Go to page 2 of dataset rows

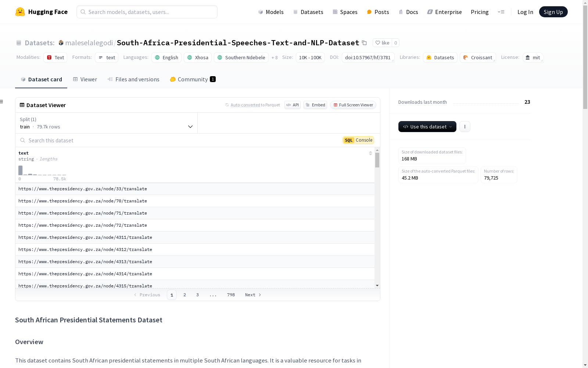tap(184, 295)
